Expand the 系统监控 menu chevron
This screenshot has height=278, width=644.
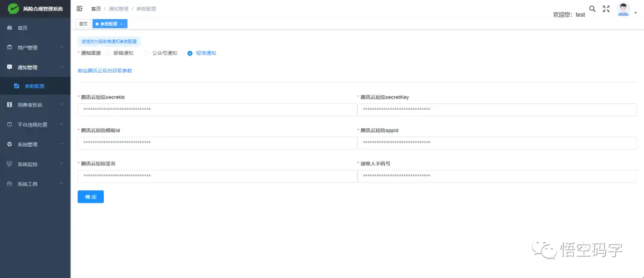click(61, 164)
